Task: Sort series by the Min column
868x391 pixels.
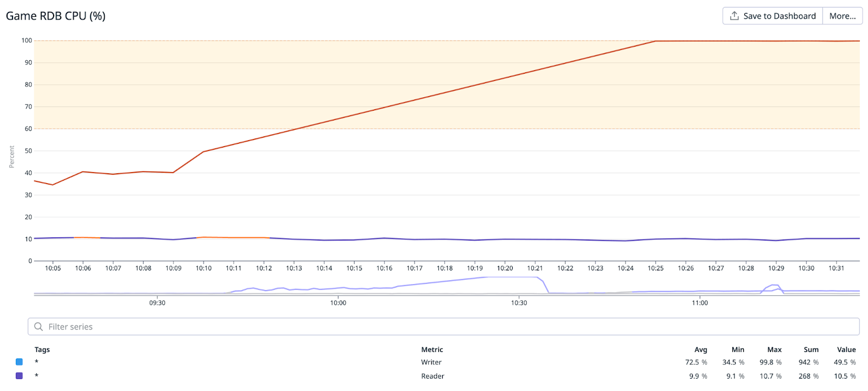Action: pos(738,350)
